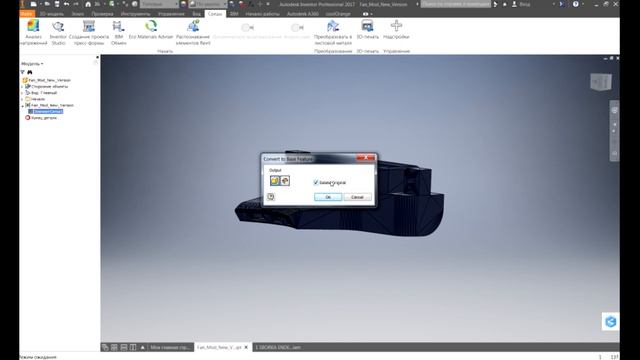Expand the Origin folder node

(22, 99)
